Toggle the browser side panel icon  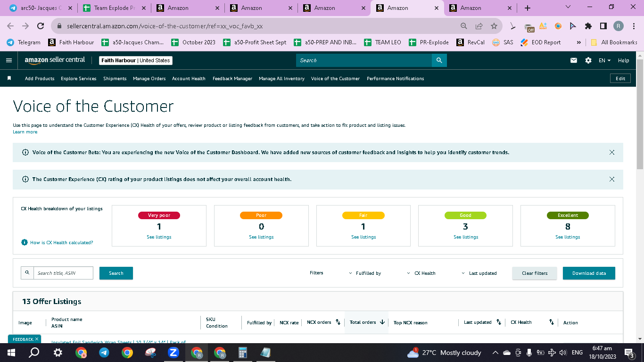(603, 26)
